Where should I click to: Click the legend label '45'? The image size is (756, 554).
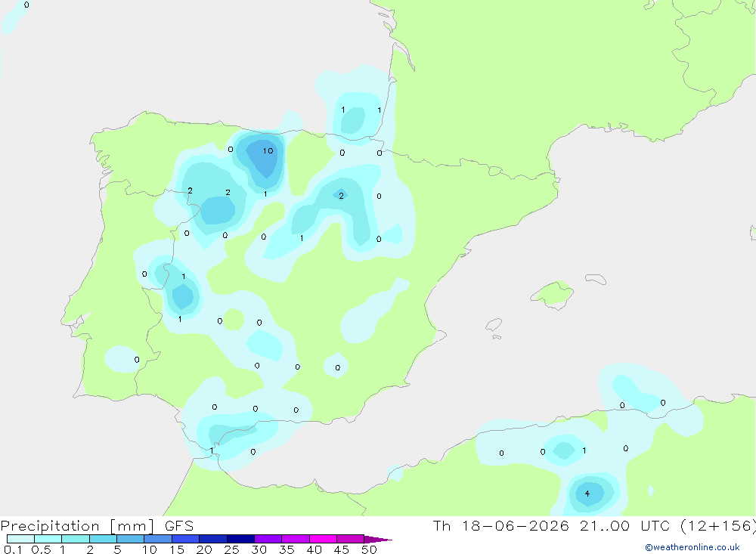(x=342, y=549)
